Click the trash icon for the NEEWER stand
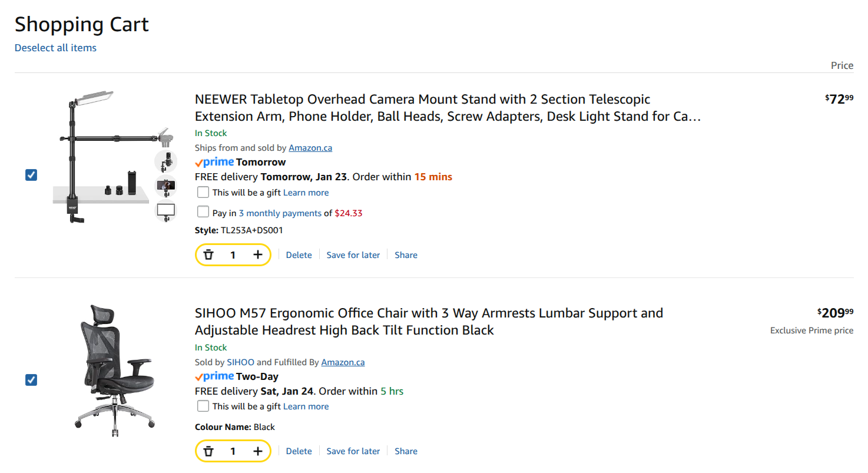Image resolution: width=868 pixels, height=473 pixels. pos(208,254)
